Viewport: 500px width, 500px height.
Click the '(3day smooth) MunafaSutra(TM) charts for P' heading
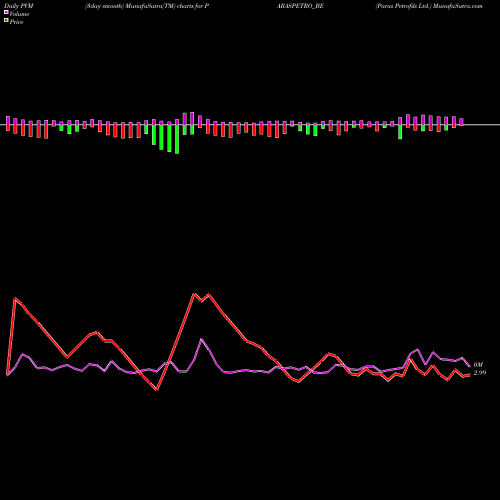[147, 6]
